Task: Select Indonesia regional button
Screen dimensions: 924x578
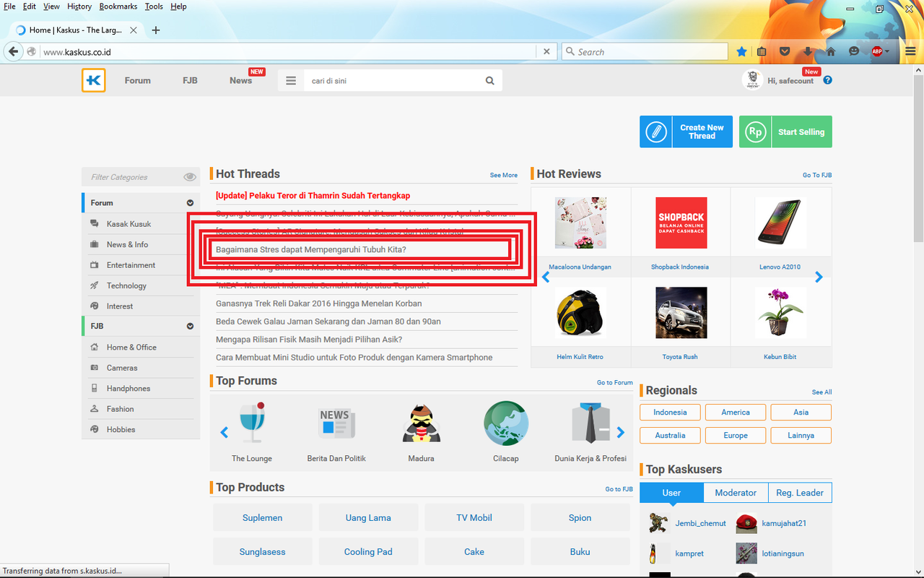Action: pos(670,413)
